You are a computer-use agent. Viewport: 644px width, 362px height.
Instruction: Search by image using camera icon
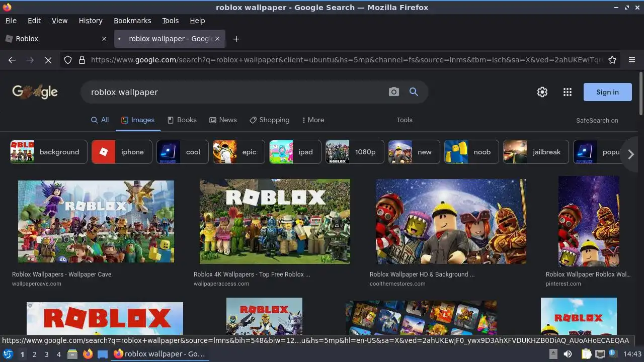click(394, 92)
